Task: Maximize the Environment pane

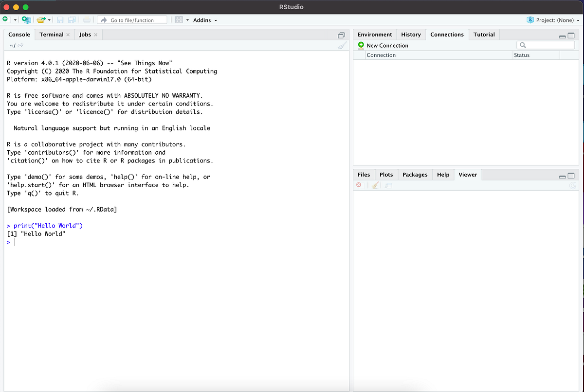Action: (570, 35)
